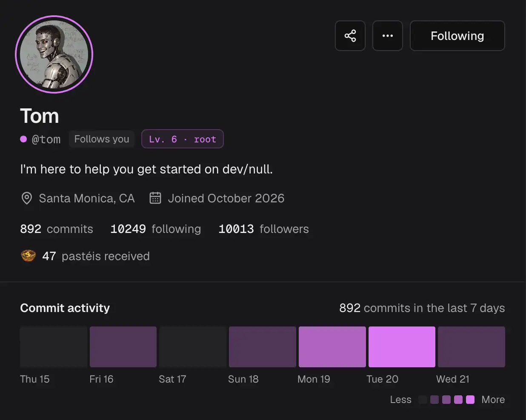526x420 pixels.
Task: Open the three-dots more options menu
Action: [x=388, y=36]
